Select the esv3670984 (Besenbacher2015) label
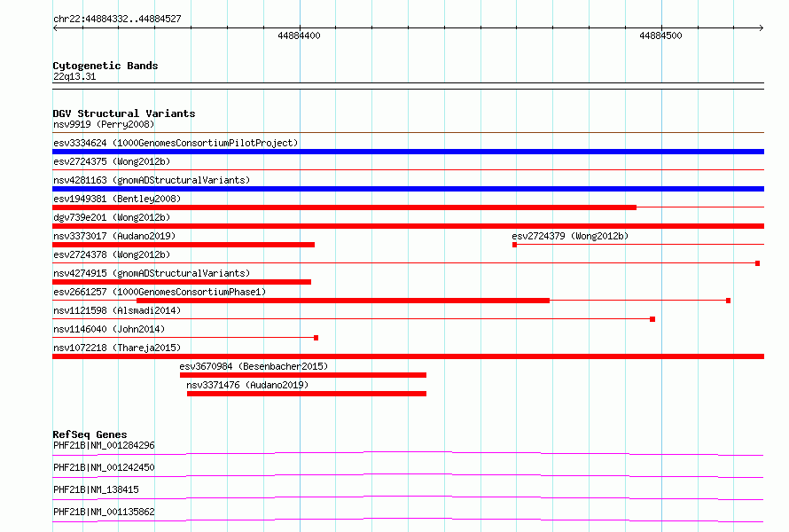 [x=254, y=366]
